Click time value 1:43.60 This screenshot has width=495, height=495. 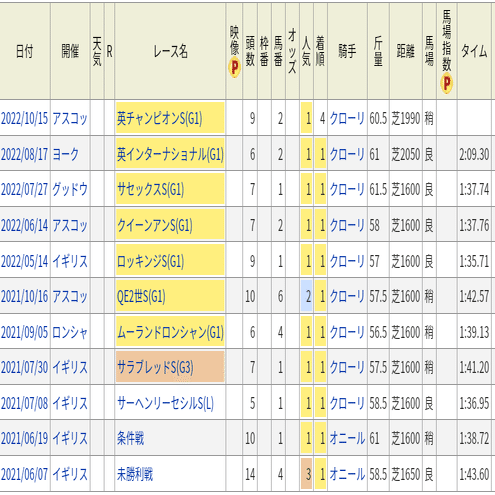(x=474, y=474)
